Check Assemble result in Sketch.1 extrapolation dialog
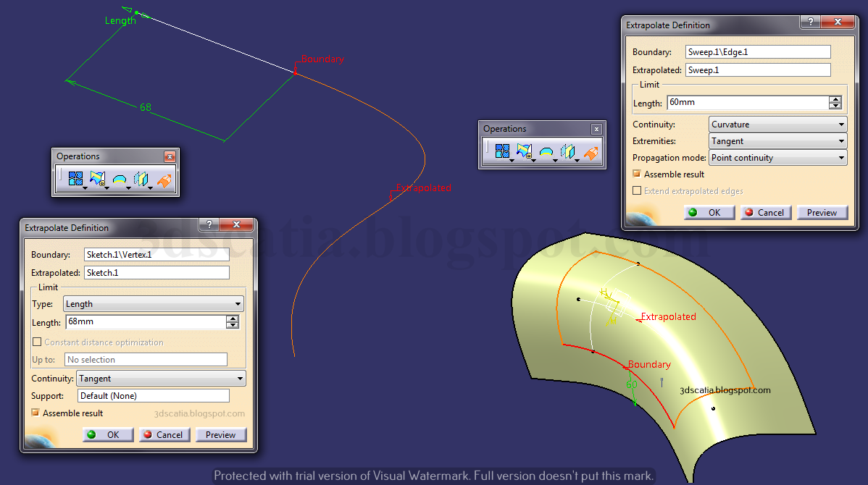 tap(36, 413)
